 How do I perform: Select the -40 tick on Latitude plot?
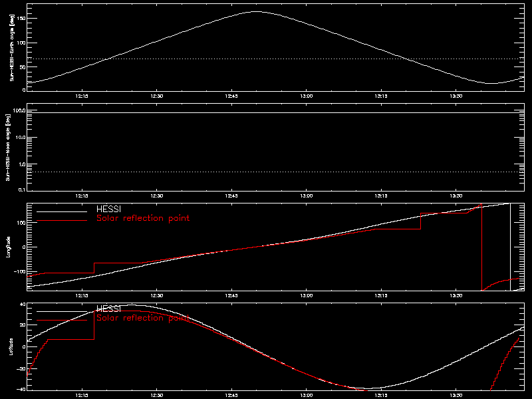21,389
